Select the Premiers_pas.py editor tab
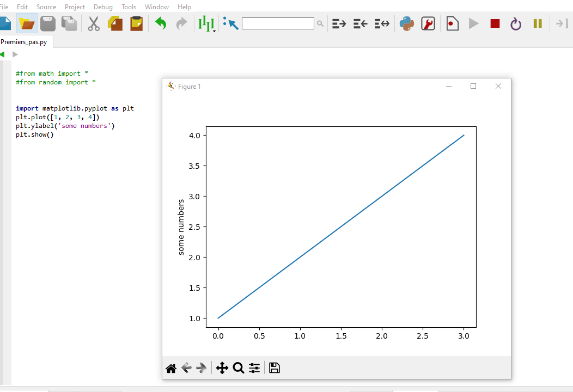 tap(23, 42)
